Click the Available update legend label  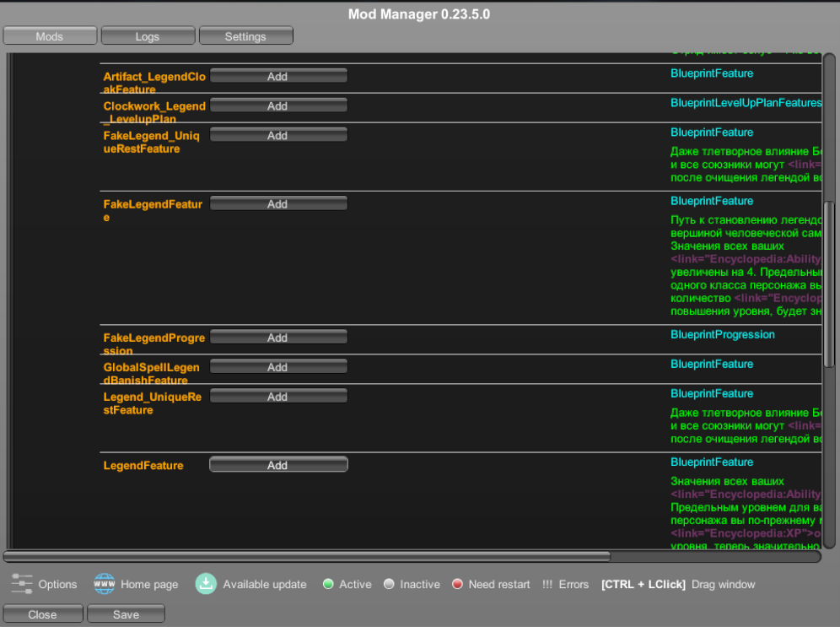point(265,584)
